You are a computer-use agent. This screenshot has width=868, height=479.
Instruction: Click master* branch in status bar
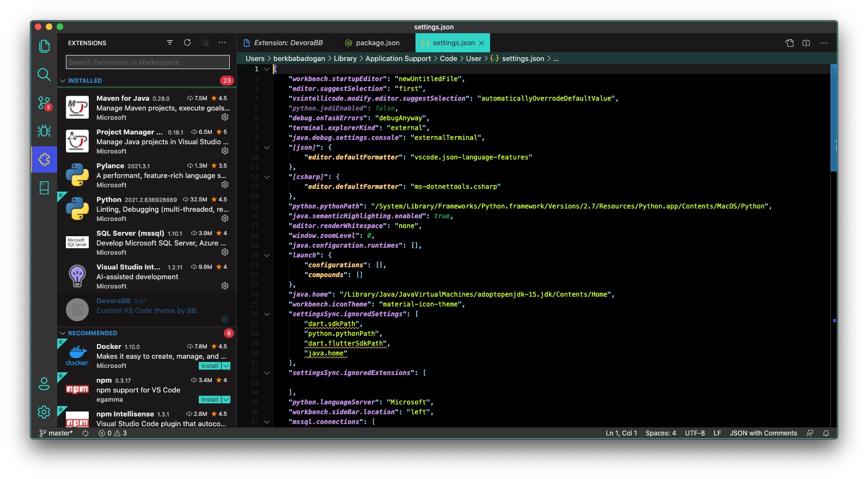coord(56,433)
